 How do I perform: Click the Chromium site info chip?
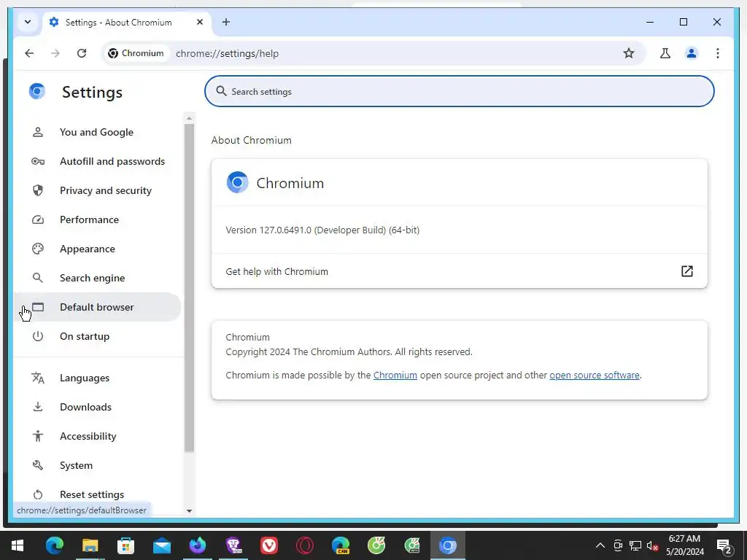point(136,53)
